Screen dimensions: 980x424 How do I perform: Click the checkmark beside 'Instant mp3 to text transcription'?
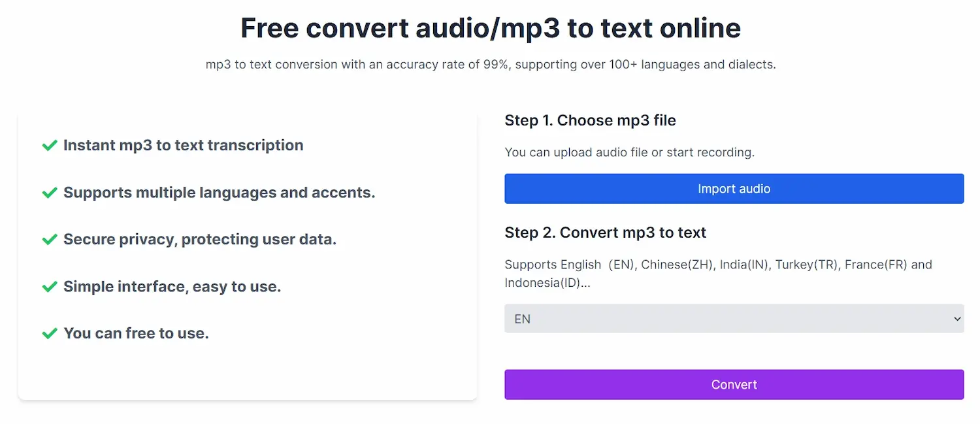point(50,145)
